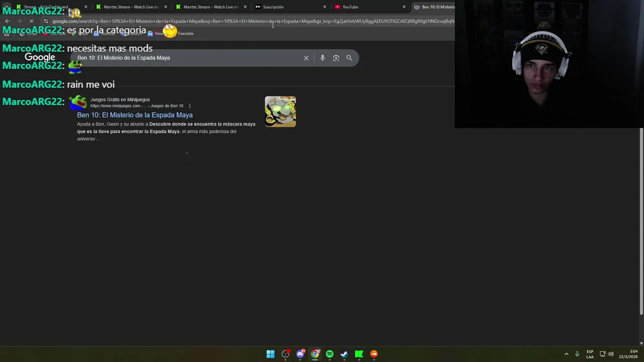Switch to Chrome in the taskbar
This screenshot has width=644, height=362.
[315, 354]
